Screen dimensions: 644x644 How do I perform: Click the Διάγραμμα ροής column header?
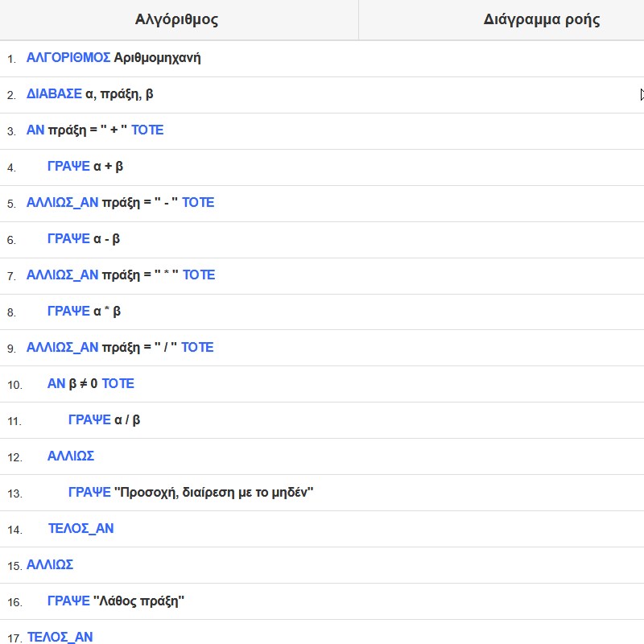[541, 19]
